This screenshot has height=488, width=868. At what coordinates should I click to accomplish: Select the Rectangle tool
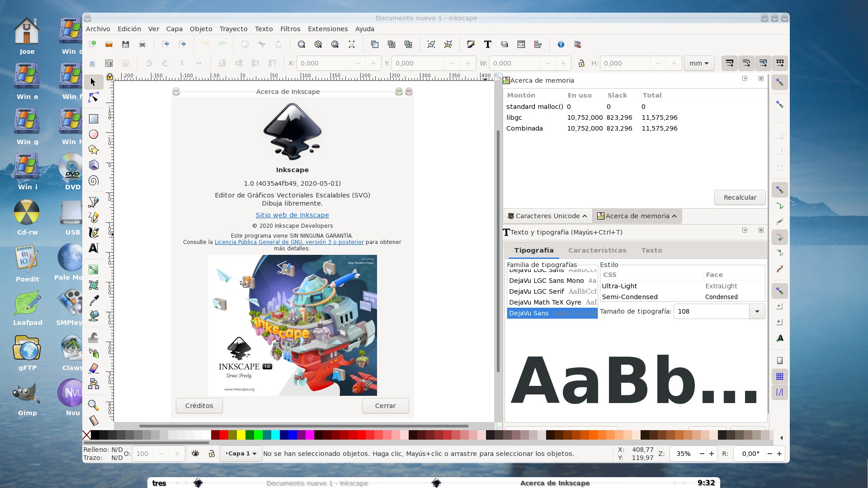coord(94,119)
